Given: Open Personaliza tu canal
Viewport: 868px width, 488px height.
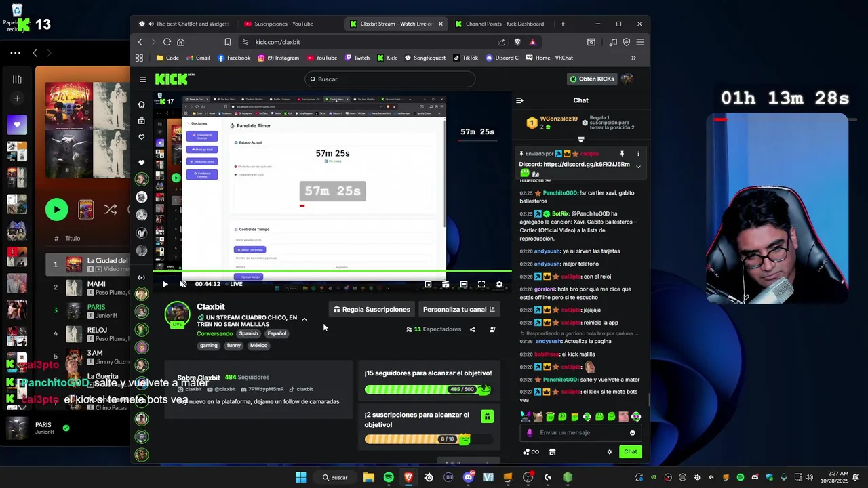Looking at the screenshot, I should point(459,310).
